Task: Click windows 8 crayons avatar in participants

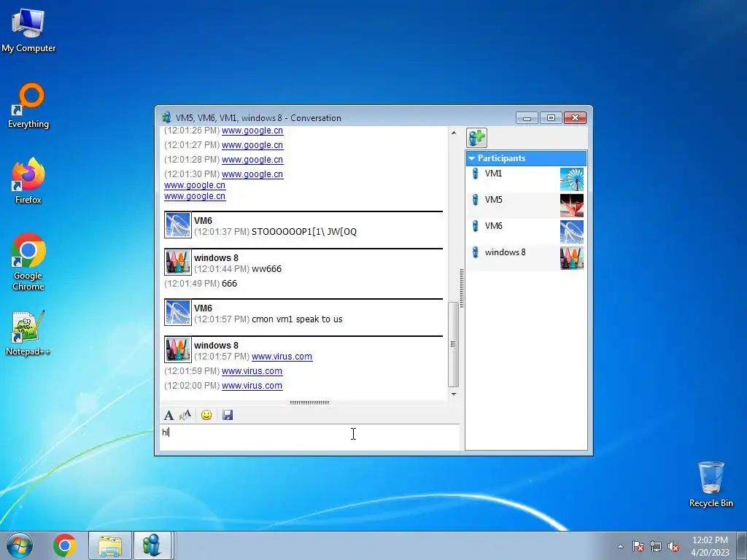Action: coord(572,257)
